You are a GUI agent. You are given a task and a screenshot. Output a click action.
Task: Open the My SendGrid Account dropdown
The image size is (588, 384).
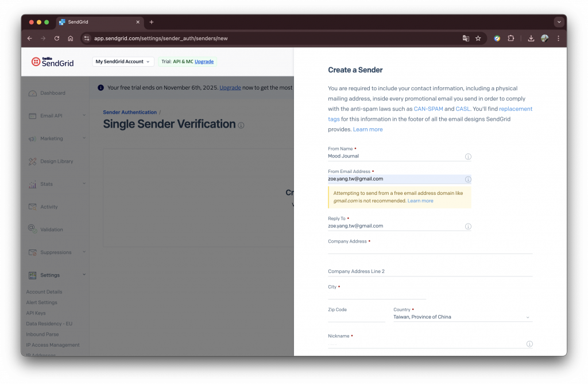point(123,62)
